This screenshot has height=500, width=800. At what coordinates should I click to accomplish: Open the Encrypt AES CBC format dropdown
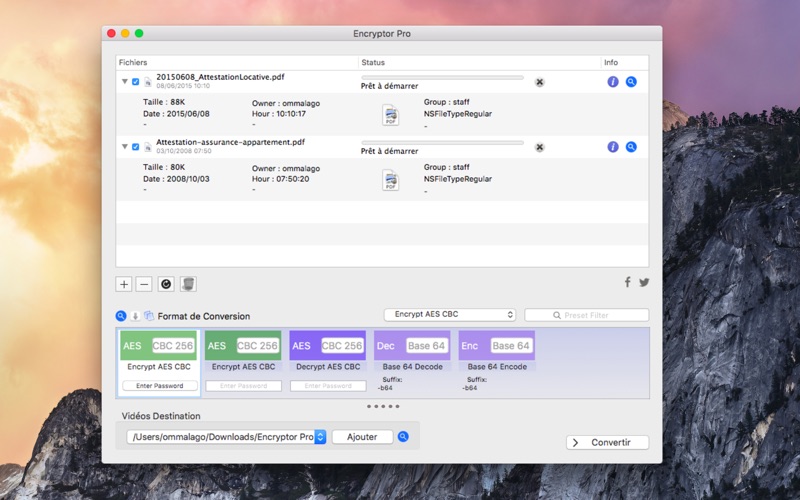(450, 315)
